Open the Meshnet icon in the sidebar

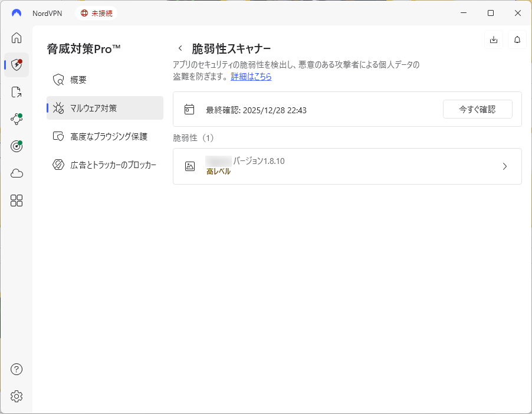point(16,119)
